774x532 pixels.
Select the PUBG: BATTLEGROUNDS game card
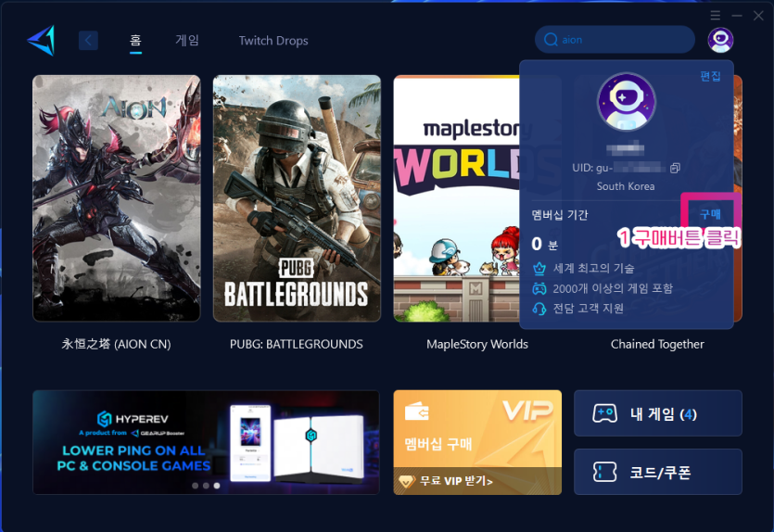297,198
